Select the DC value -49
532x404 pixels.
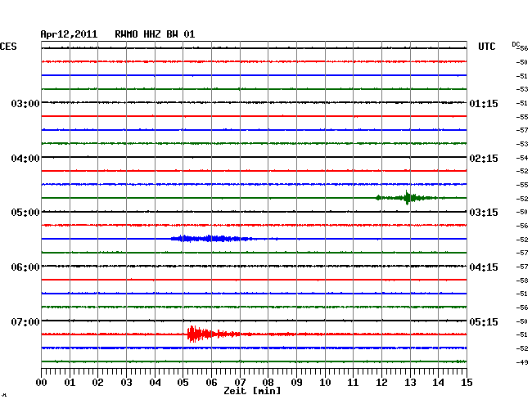coord(522,362)
